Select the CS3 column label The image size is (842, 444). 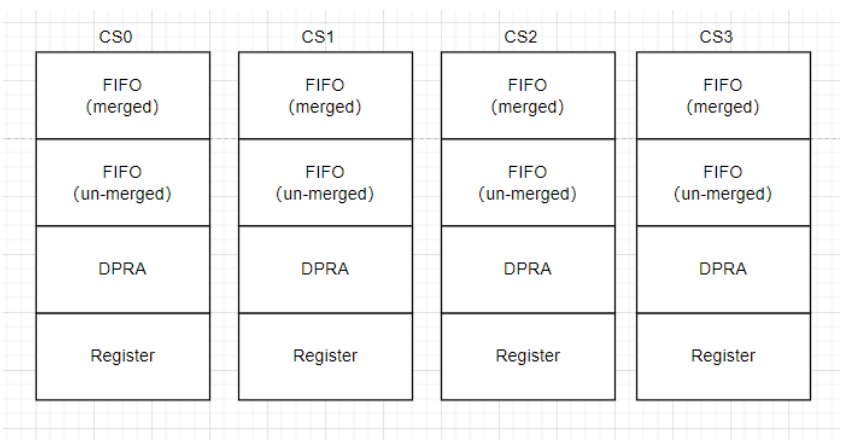pos(716,37)
